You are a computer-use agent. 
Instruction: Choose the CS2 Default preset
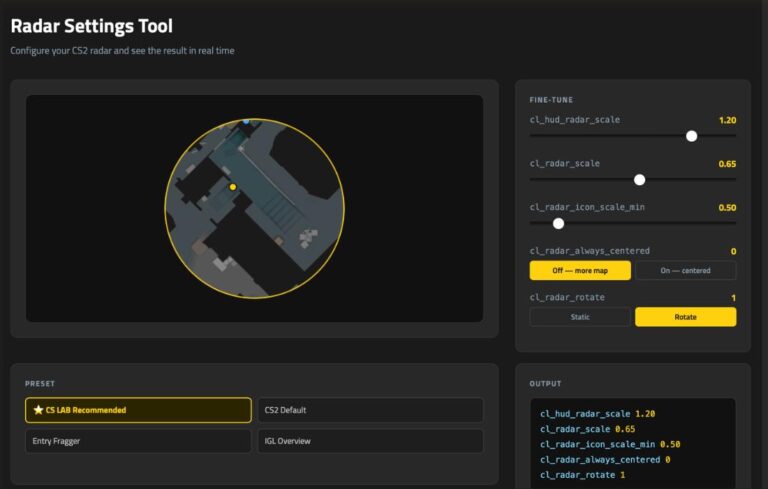370,410
